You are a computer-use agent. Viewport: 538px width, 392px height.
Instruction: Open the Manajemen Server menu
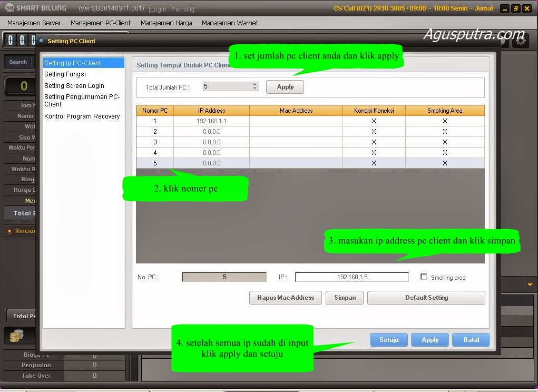(33, 23)
